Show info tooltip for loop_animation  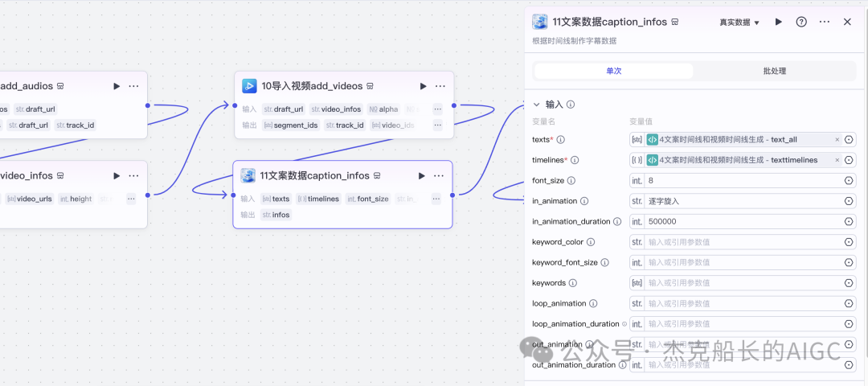593,303
